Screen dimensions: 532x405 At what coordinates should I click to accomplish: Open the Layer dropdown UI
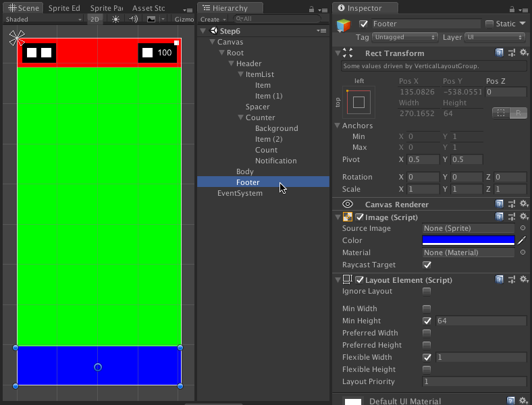(495, 37)
